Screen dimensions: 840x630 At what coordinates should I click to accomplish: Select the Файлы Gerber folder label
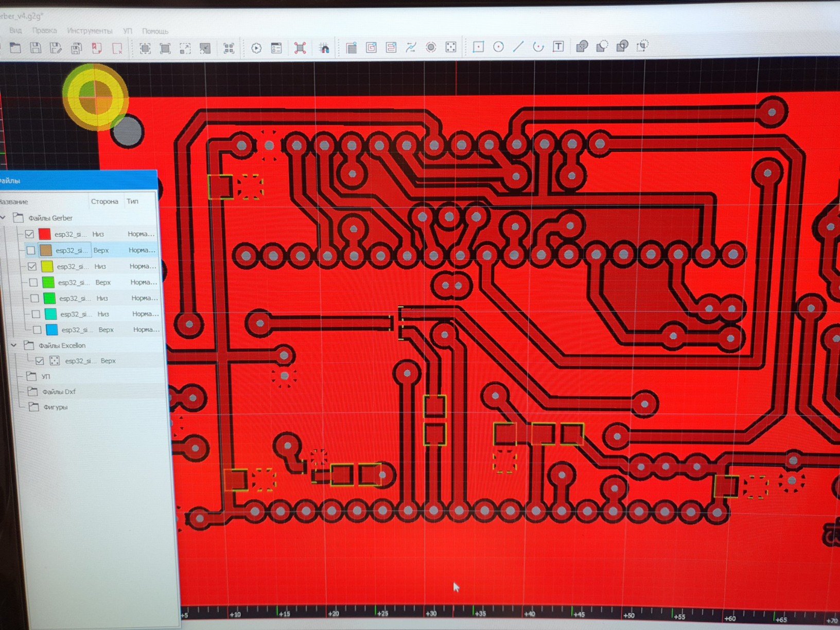pyautogui.click(x=50, y=218)
